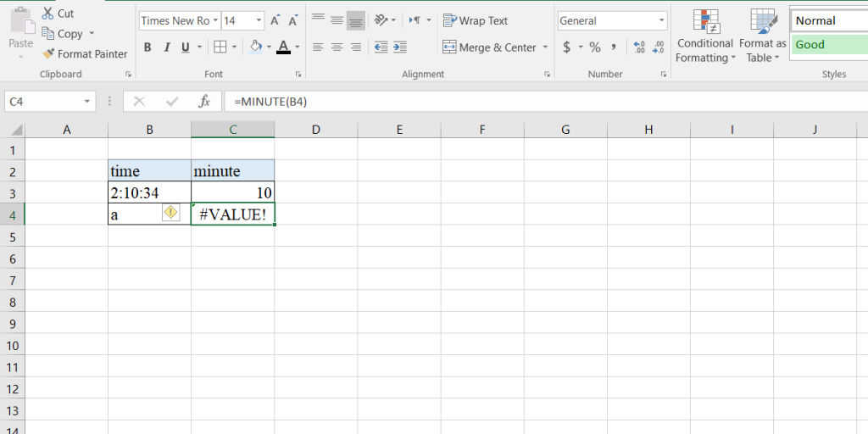Toggle Italic formatting
The width and height of the screenshot is (868, 434).
pos(166,47)
